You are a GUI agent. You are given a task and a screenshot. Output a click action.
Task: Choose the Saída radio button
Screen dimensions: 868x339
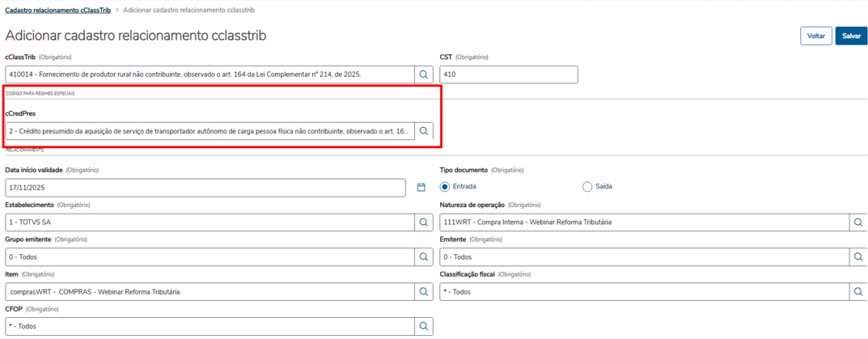click(587, 187)
